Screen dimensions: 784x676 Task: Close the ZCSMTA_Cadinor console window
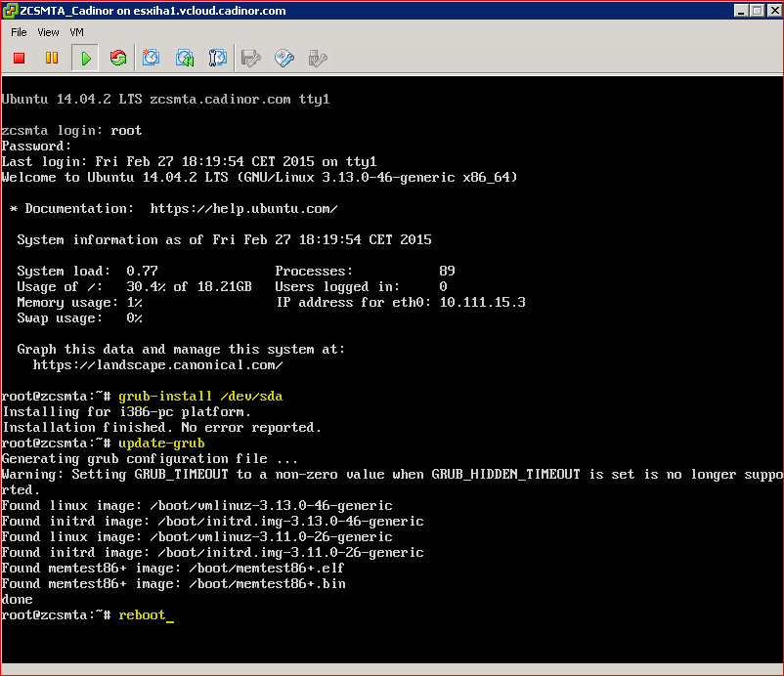[775, 11]
